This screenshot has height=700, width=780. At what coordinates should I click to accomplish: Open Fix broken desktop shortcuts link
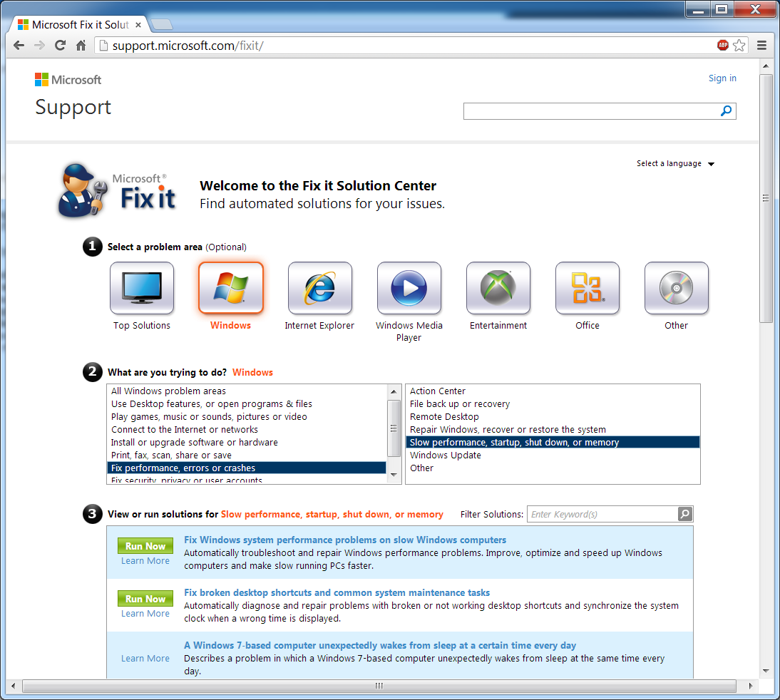(337, 592)
